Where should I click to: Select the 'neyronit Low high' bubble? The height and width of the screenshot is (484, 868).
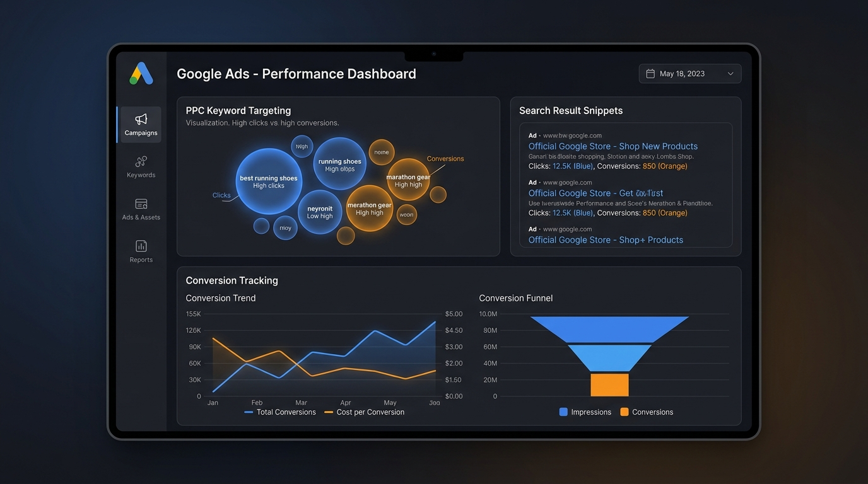click(x=320, y=212)
